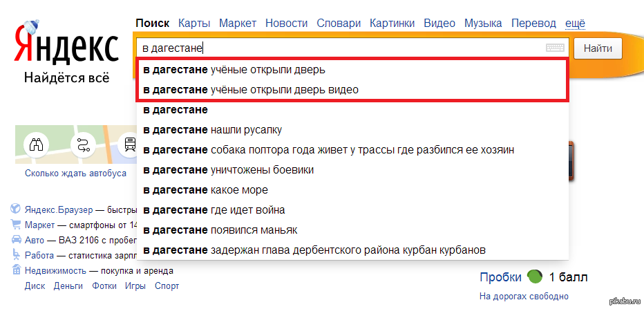Click 'На дорогах свободно' link
Screen dimensions: 644x309
coord(524,297)
